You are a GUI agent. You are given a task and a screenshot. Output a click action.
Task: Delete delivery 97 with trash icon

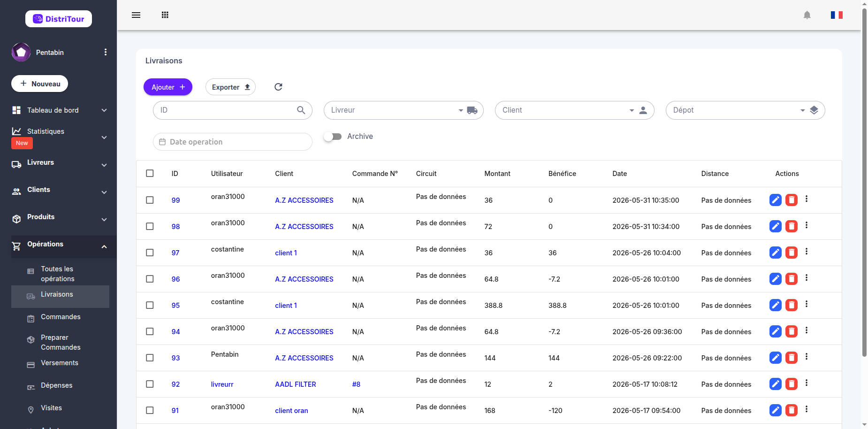(792, 253)
